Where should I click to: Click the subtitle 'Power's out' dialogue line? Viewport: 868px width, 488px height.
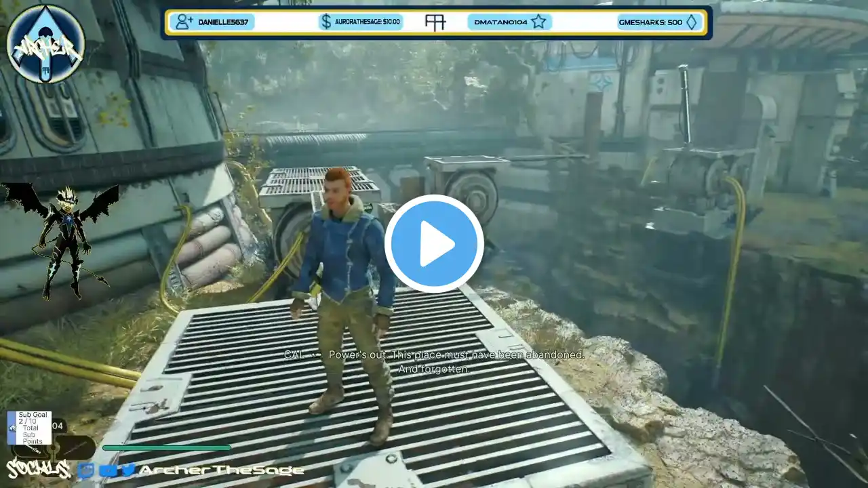coord(434,354)
